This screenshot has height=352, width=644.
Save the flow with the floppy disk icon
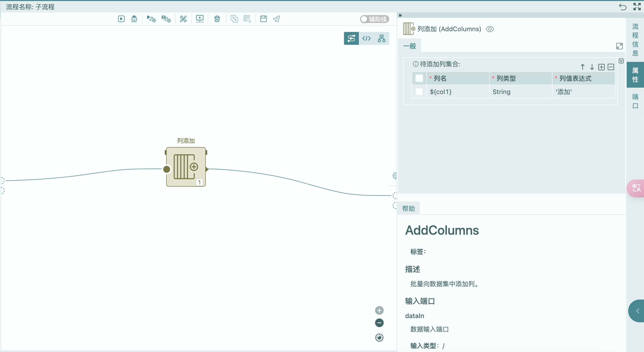coord(263,19)
